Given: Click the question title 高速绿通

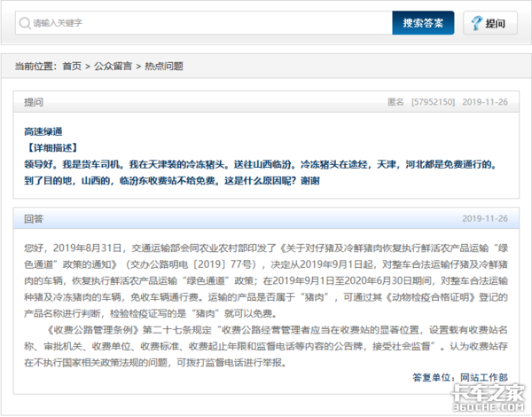Looking at the screenshot, I should click(43, 131).
